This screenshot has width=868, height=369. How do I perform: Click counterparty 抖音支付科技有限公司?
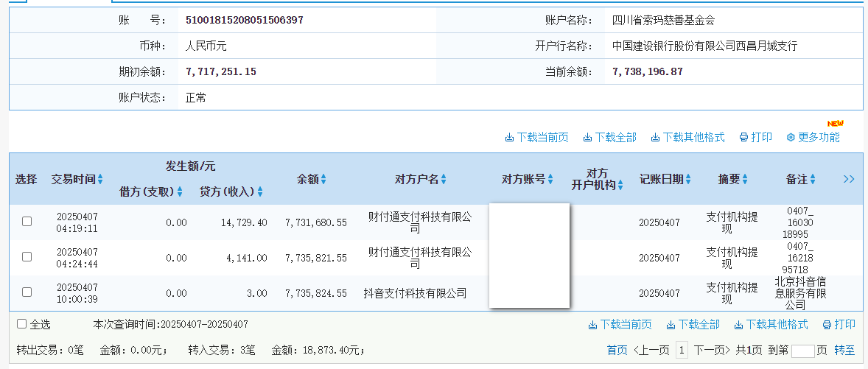coord(415,293)
